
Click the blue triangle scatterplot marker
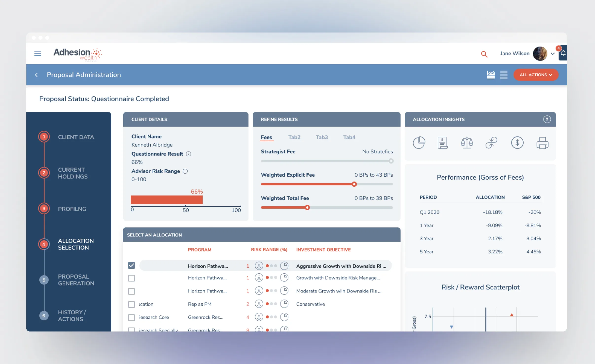click(451, 327)
